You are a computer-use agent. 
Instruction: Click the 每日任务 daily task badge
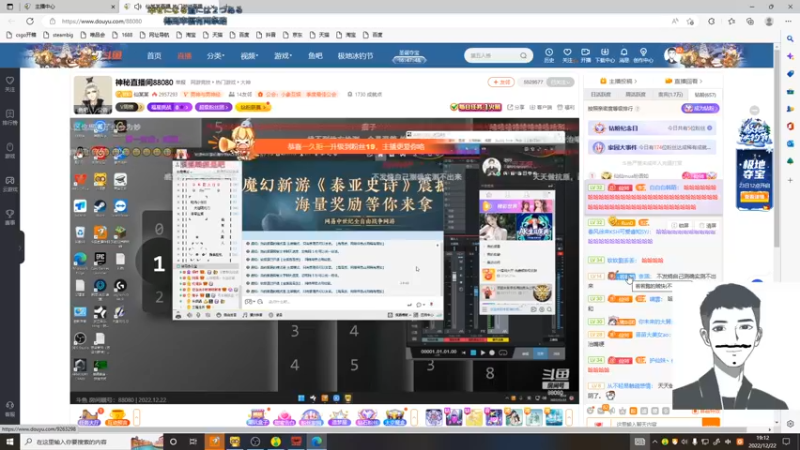point(476,107)
